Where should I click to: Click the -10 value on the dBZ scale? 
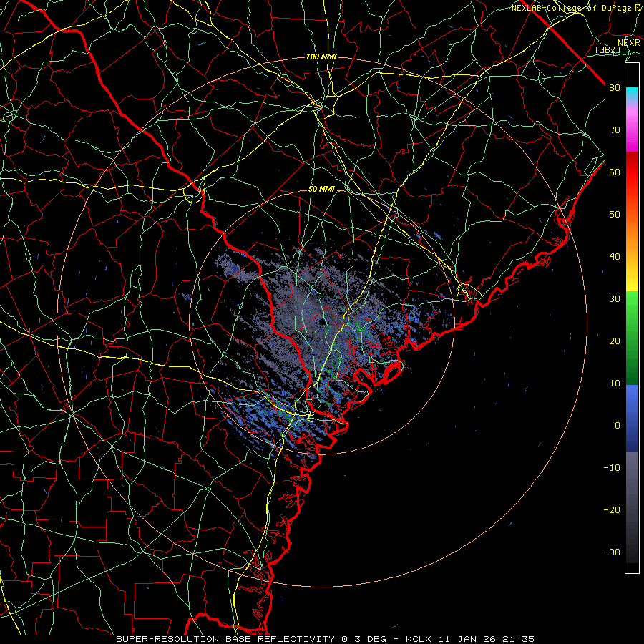tap(612, 468)
